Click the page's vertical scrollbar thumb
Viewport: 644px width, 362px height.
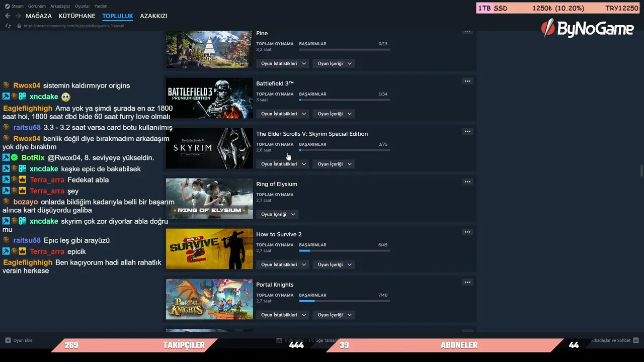(x=641, y=170)
